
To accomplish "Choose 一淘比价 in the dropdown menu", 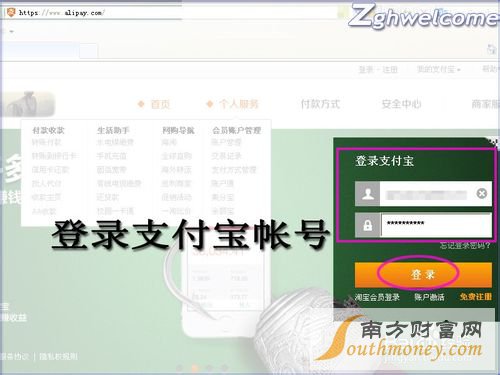I will (176, 211).
